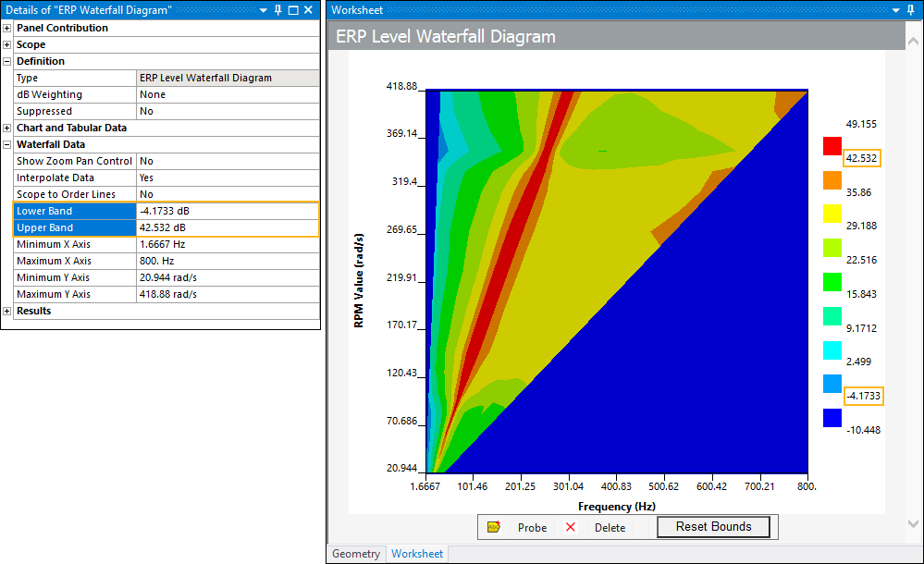Expand the Scope section

(x=7, y=44)
